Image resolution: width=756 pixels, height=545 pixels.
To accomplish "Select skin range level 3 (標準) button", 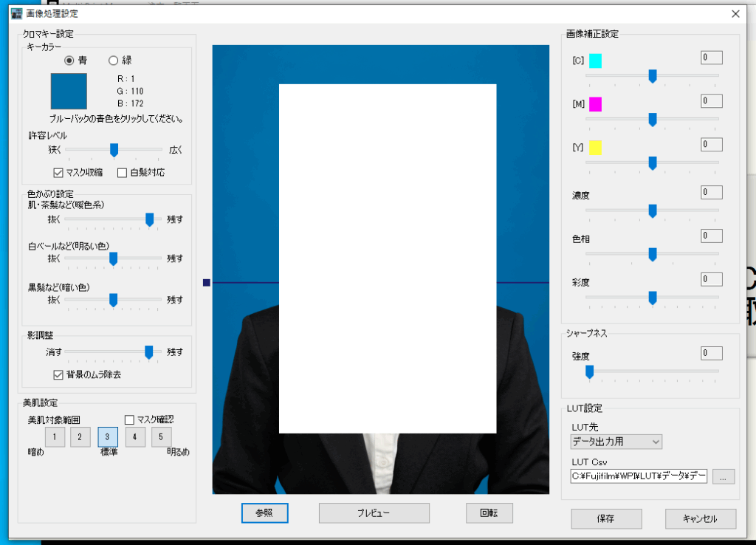I will point(108,437).
